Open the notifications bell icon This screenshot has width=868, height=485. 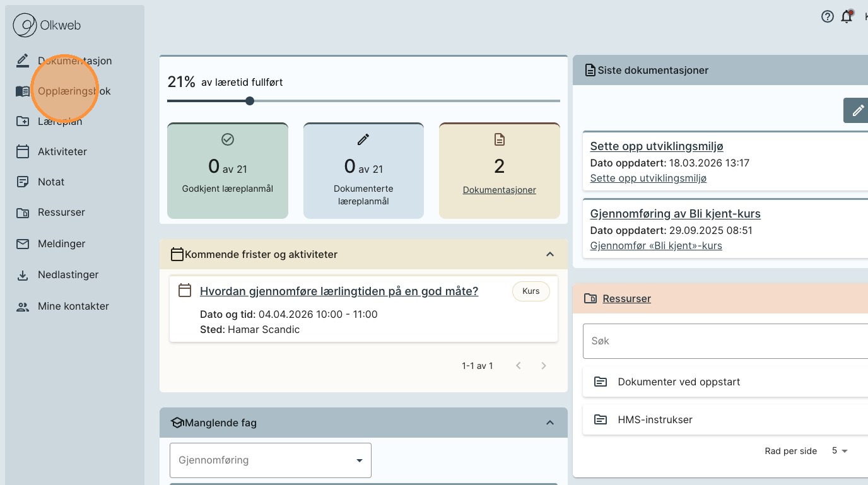847,17
